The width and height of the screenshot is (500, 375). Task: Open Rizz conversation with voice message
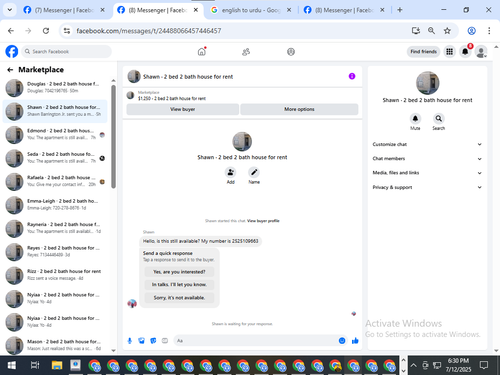55,275
